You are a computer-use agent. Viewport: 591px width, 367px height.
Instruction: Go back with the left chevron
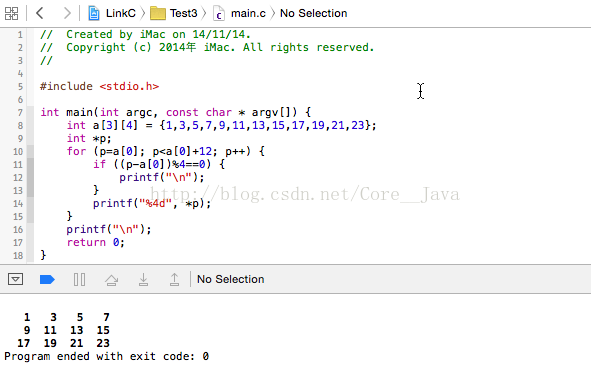pyautogui.click(x=40, y=13)
